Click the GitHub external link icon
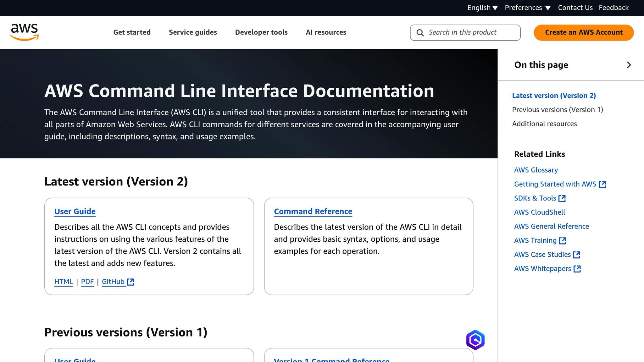The image size is (644, 362). click(x=130, y=282)
